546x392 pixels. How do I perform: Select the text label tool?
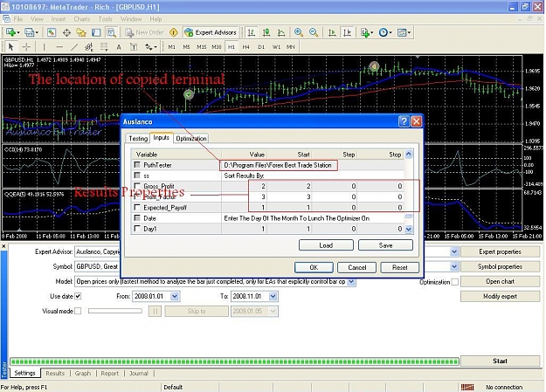pos(134,47)
